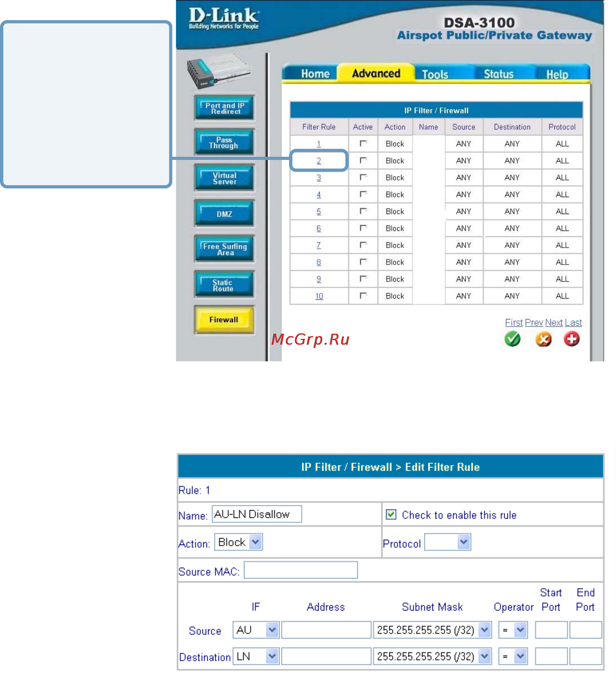Screen dimensions: 616x678
Task: Open the Pass Through page
Action: 224,143
